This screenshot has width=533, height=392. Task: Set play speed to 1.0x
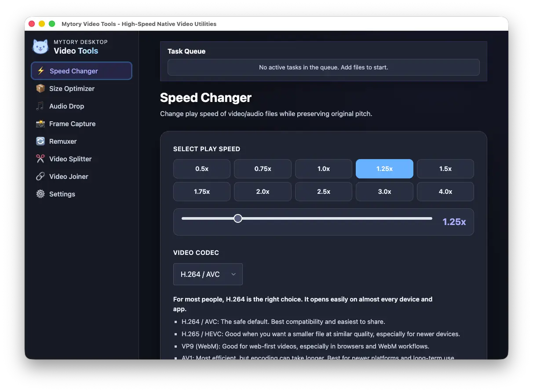(x=324, y=169)
